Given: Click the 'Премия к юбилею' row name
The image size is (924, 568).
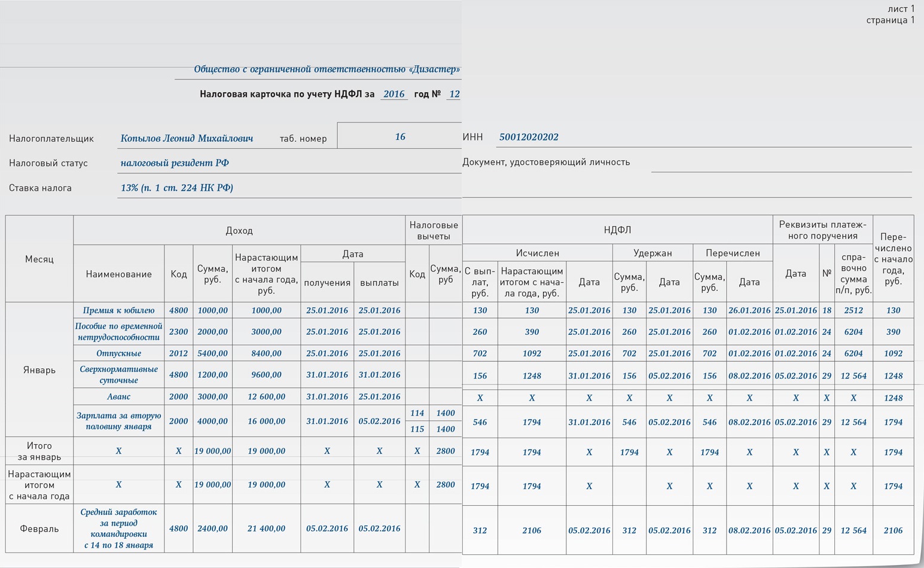Looking at the screenshot, I should 118,310.
